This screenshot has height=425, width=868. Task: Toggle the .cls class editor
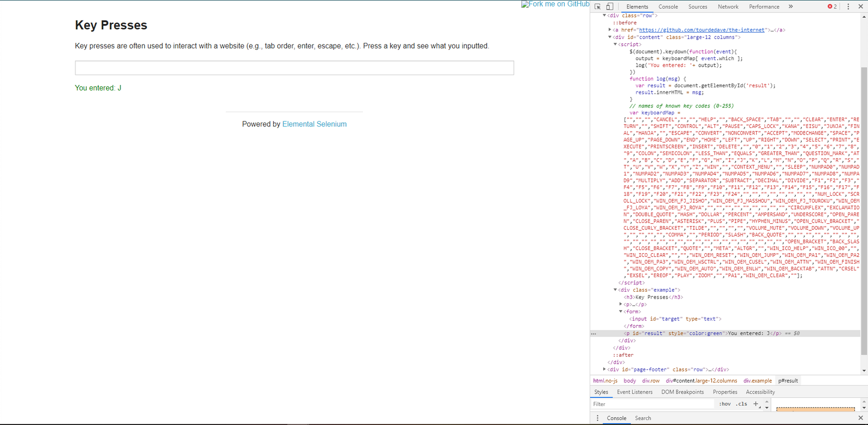click(742, 404)
